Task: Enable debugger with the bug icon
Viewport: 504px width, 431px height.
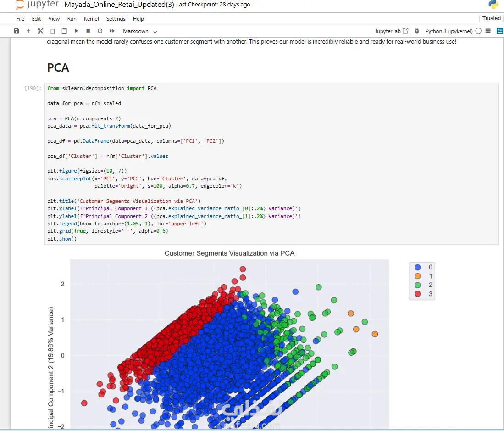Action: click(x=417, y=31)
